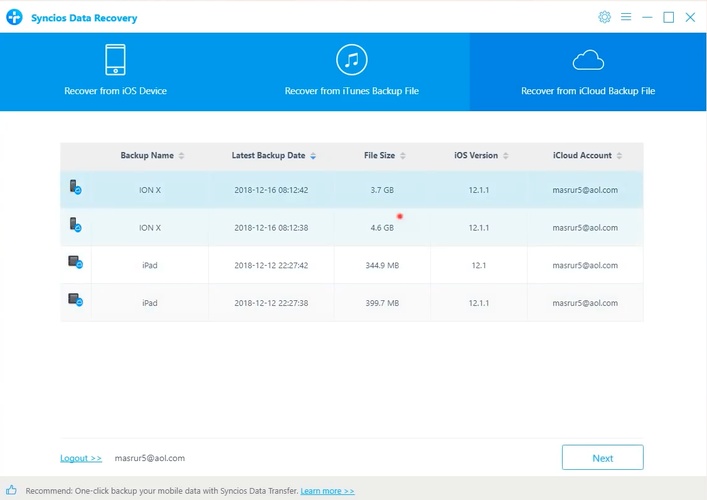
Task: Click the thumbs-up recommend icon
Action: tap(11, 490)
